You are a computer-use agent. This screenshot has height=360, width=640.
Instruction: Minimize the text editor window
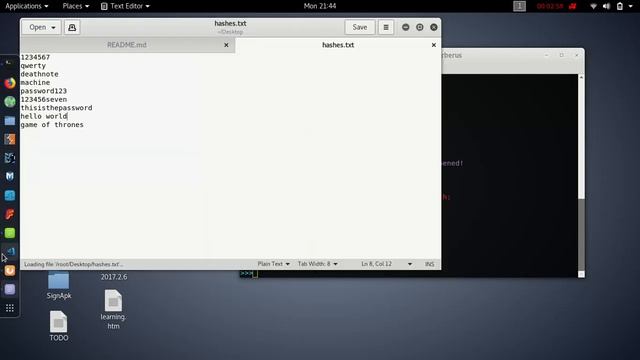pyautogui.click(x=405, y=27)
